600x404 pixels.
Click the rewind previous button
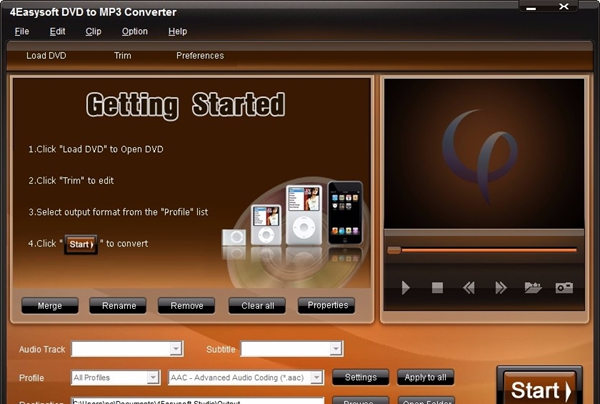(469, 288)
